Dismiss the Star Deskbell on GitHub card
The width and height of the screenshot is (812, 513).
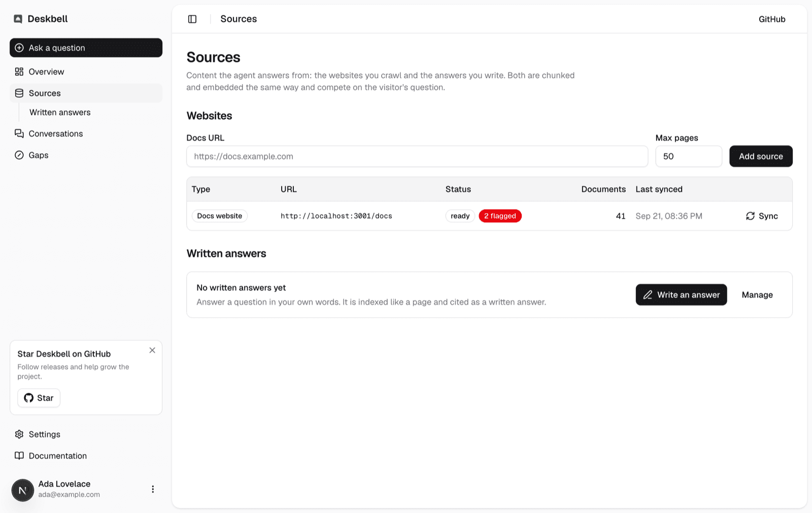(152, 350)
